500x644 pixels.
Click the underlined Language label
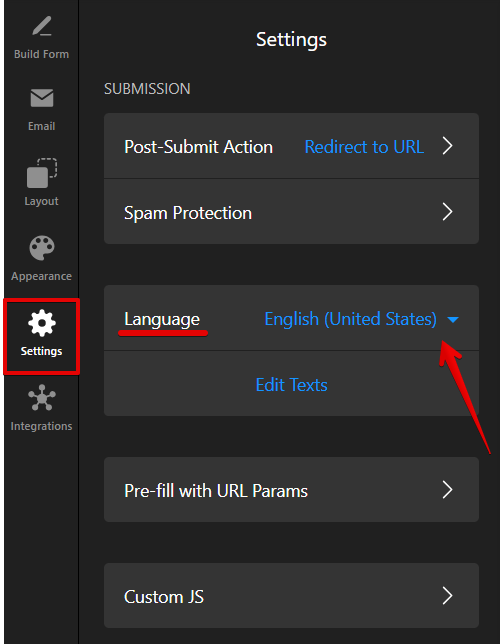tap(162, 320)
